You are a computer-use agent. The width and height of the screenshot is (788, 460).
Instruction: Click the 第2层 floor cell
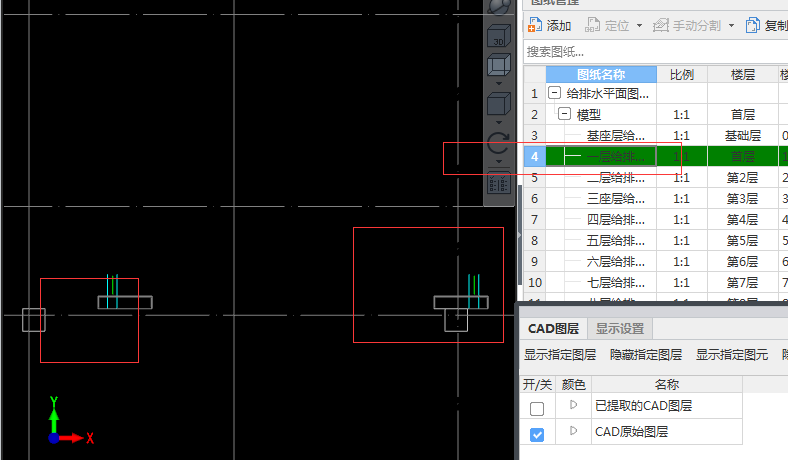743,177
